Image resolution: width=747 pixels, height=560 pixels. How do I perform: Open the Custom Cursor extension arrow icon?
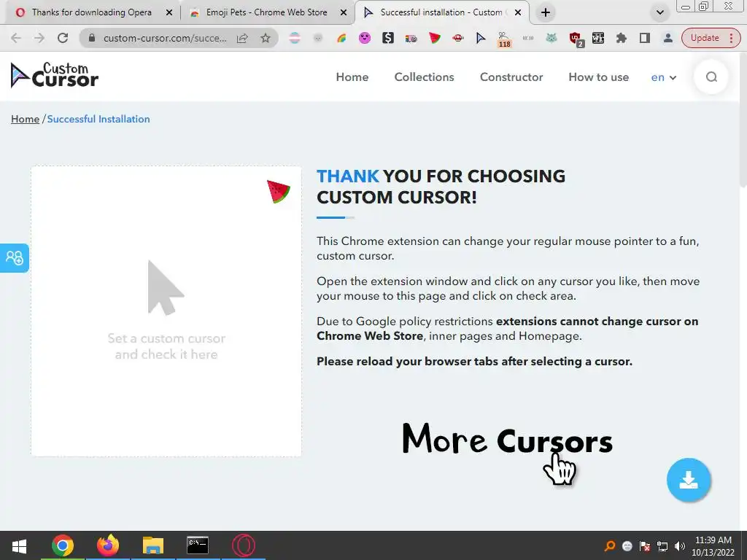481,38
